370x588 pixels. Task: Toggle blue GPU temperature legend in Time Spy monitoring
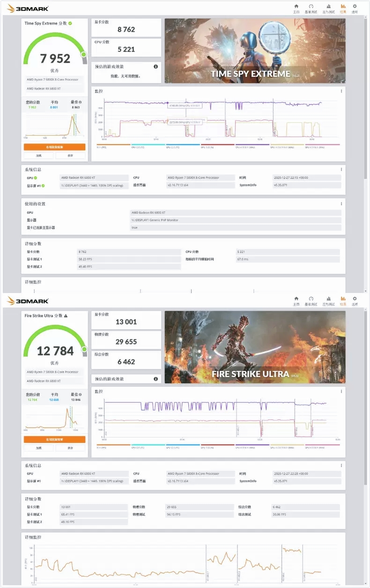tap(183, 146)
